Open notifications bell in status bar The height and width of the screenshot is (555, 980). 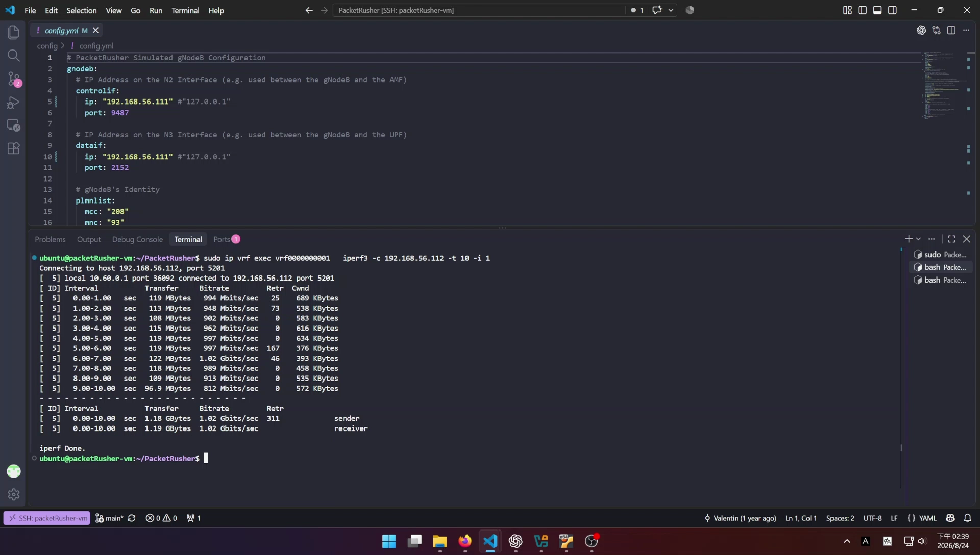click(x=967, y=518)
